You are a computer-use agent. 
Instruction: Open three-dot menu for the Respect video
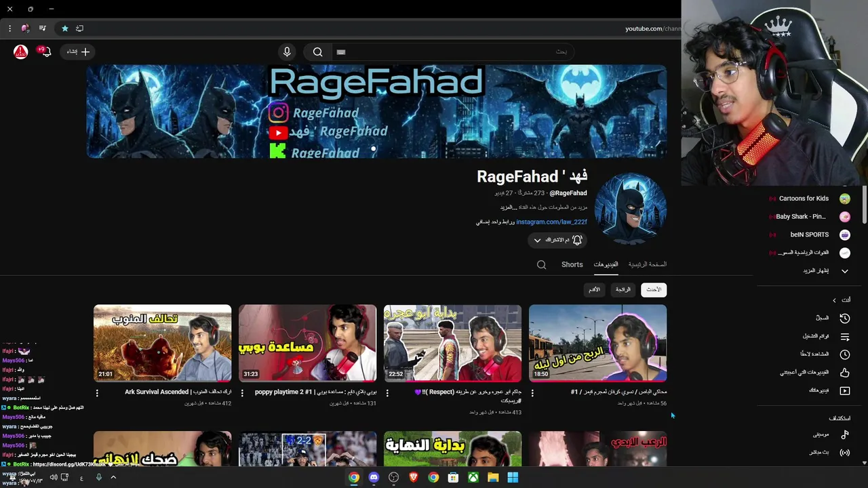[387, 392]
